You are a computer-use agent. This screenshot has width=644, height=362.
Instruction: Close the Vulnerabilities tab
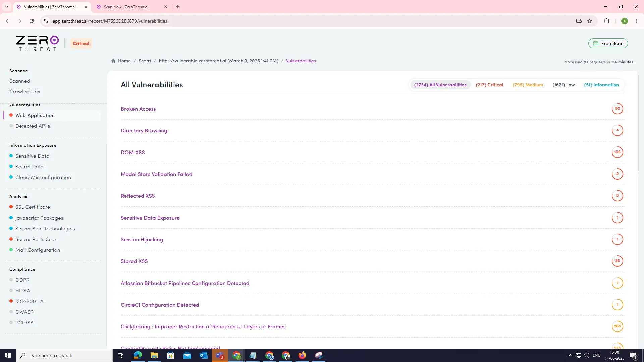tap(86, 7)
